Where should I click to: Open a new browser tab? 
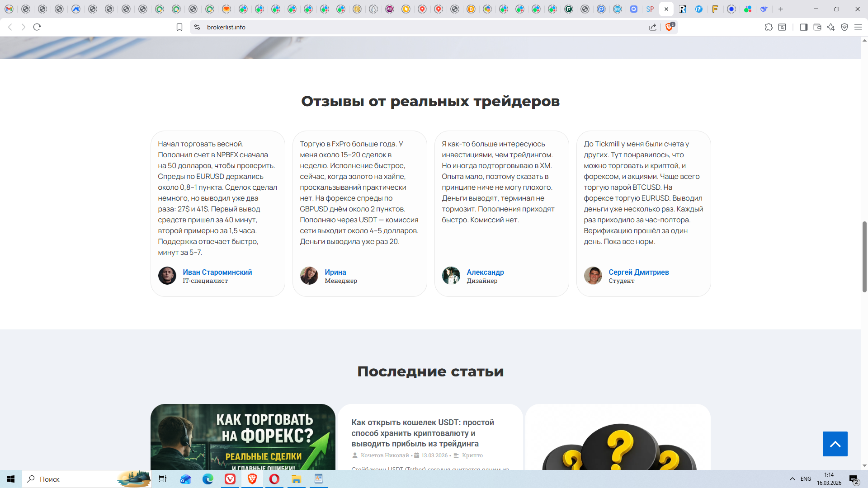(781, 9)
